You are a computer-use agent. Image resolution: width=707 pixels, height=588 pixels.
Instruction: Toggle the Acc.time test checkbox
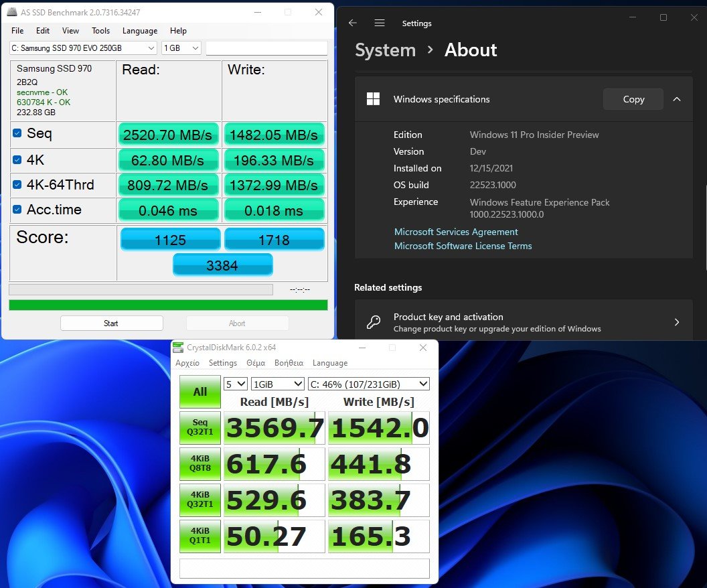[x=17, y=209]
